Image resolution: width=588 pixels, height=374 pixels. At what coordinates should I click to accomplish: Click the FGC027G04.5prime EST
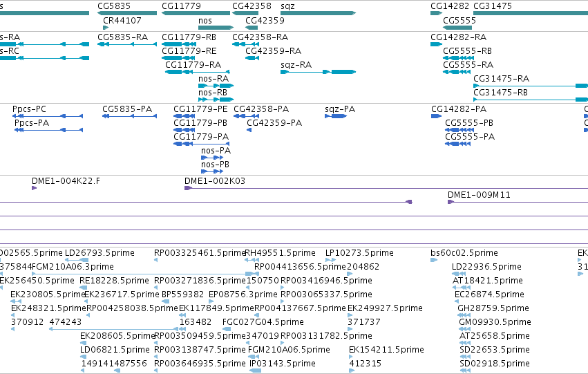(227, 329)
